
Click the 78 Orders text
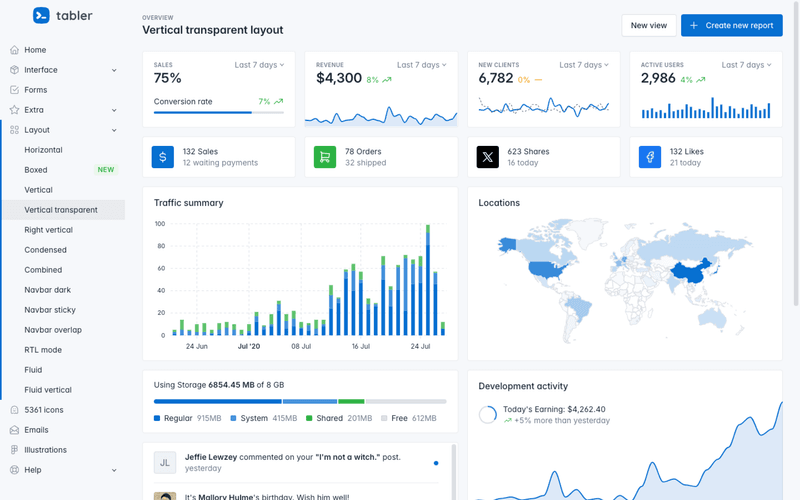click(363, 152)
